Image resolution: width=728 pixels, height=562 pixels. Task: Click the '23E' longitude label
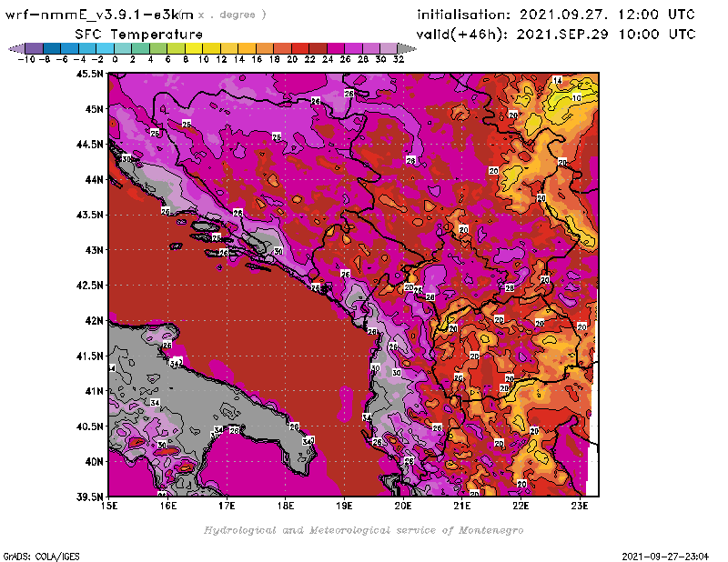[580, 506]
